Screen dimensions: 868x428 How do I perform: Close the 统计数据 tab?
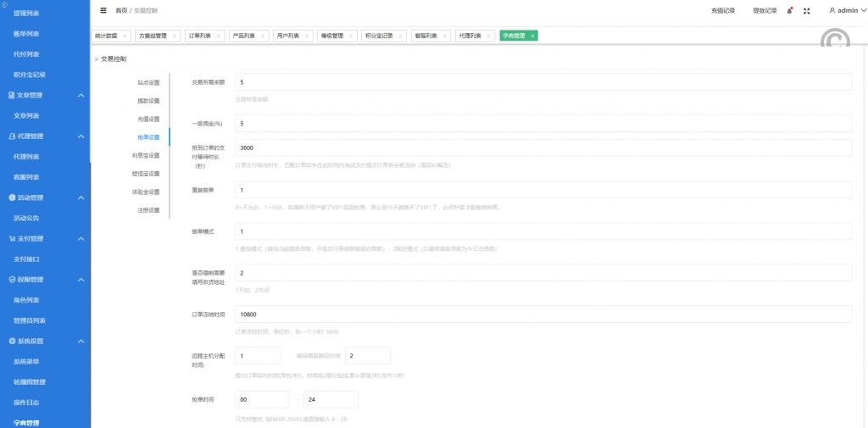(x=125, y=36)
